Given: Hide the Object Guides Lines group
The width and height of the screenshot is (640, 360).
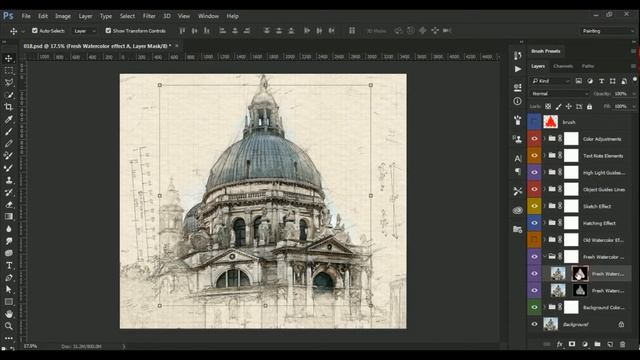Looking at the screenshot, I should click(x=534, y=189).
